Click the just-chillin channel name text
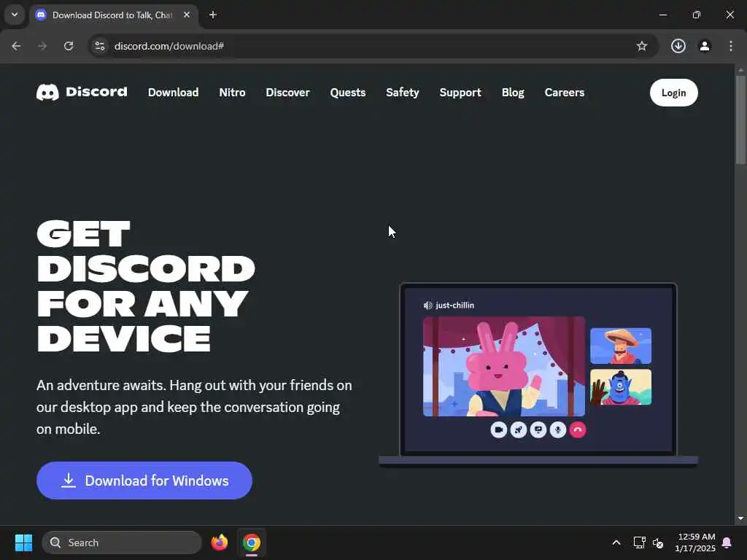This screenshot has width=747, height=560. point(455,306)
